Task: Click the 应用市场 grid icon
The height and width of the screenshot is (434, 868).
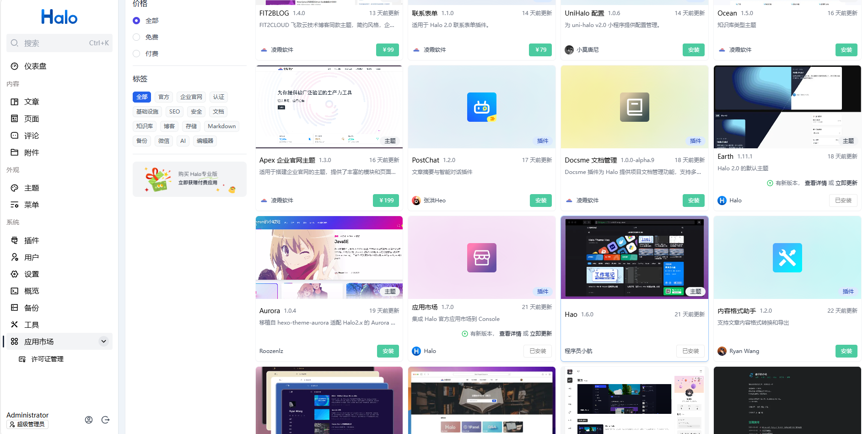Action: (15, 342)
